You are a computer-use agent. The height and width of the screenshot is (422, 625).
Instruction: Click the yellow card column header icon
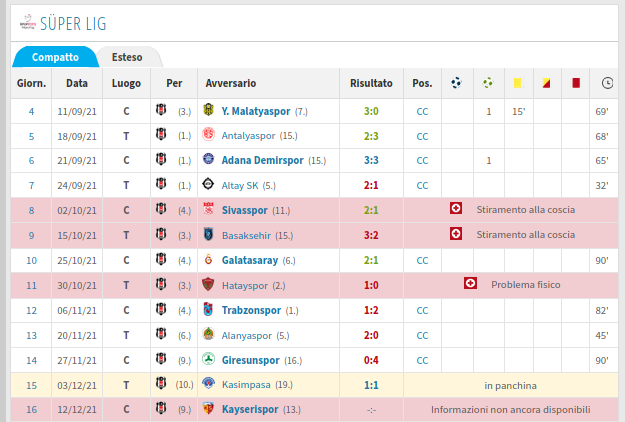(x=517, y=83)
